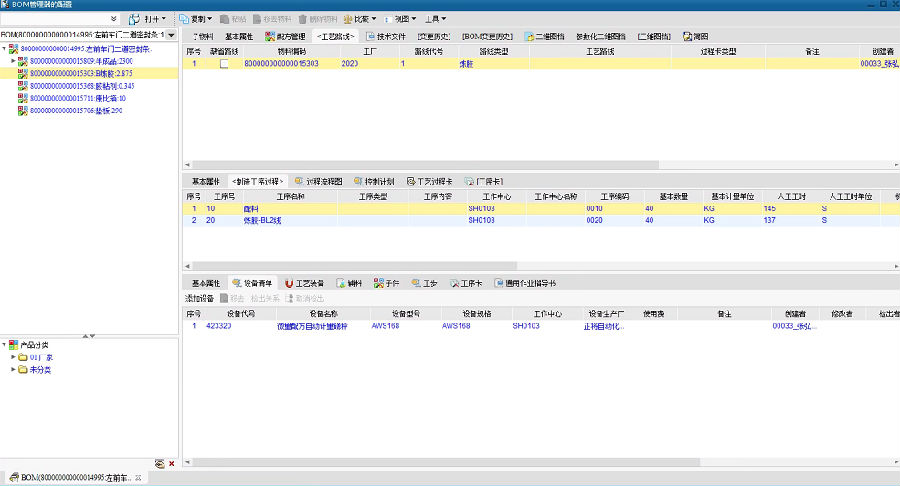Toggle the 缺省路线 checkbox in row 1
Screen dimensions: 900x486
[x=224, y=64]
